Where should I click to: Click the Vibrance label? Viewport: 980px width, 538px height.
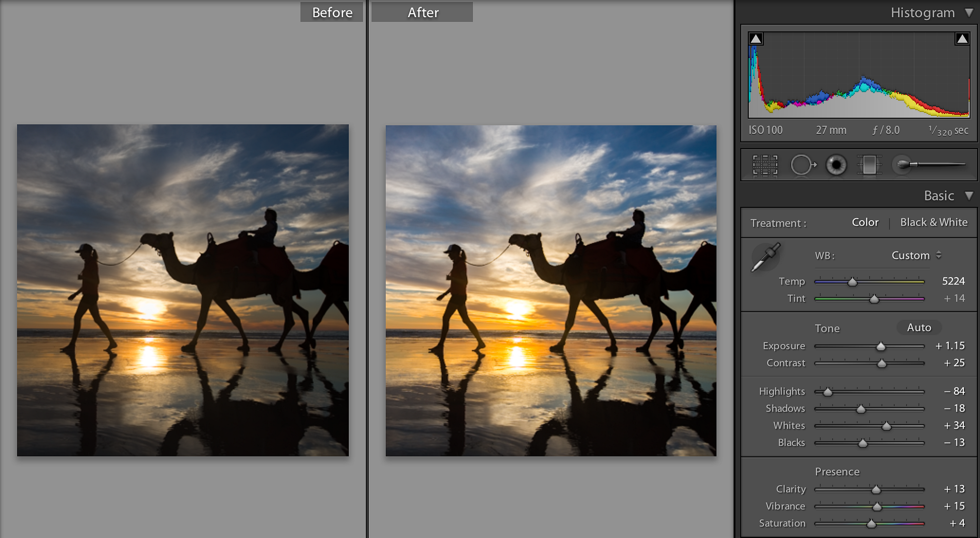coord(785,506)
